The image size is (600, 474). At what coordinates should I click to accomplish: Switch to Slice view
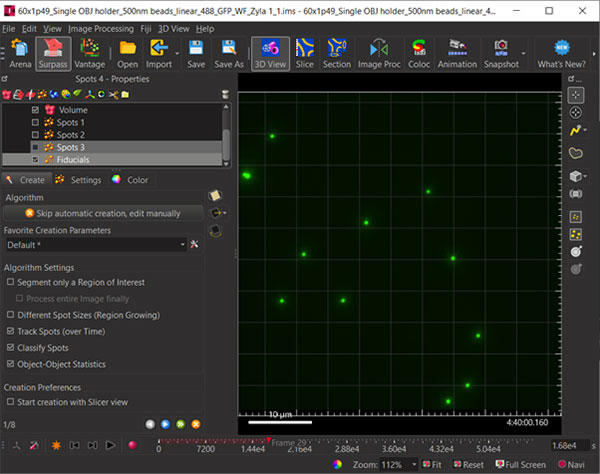(305, 54)
